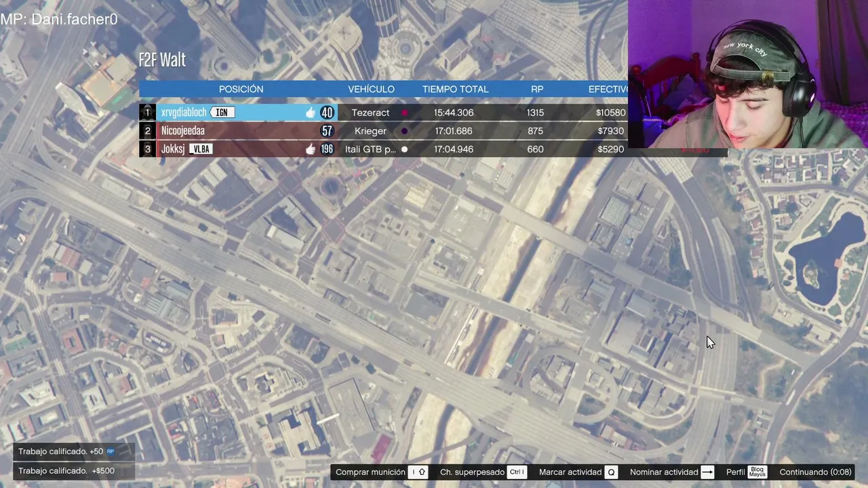The height and width of the screenshot is (488, 868).
Task: Click the Ctrl I key icon
Action: coord(517,472)
